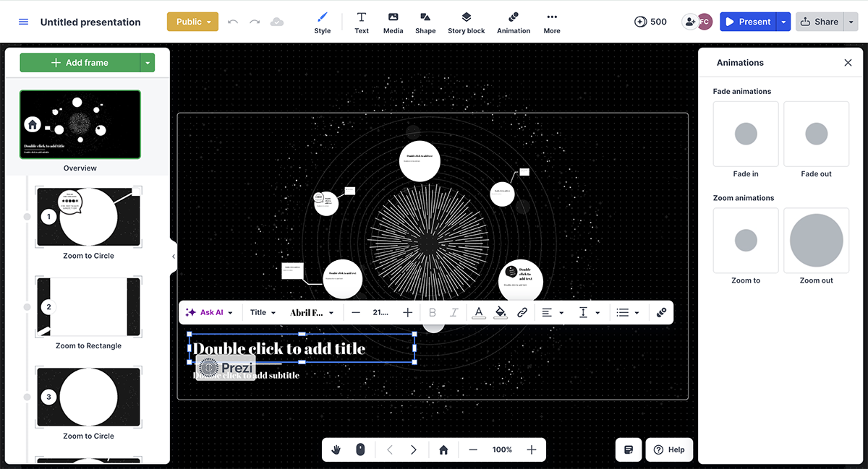The image size is (868, 469).
Task: Decrease font size with minus
Action: pos(356,313)
